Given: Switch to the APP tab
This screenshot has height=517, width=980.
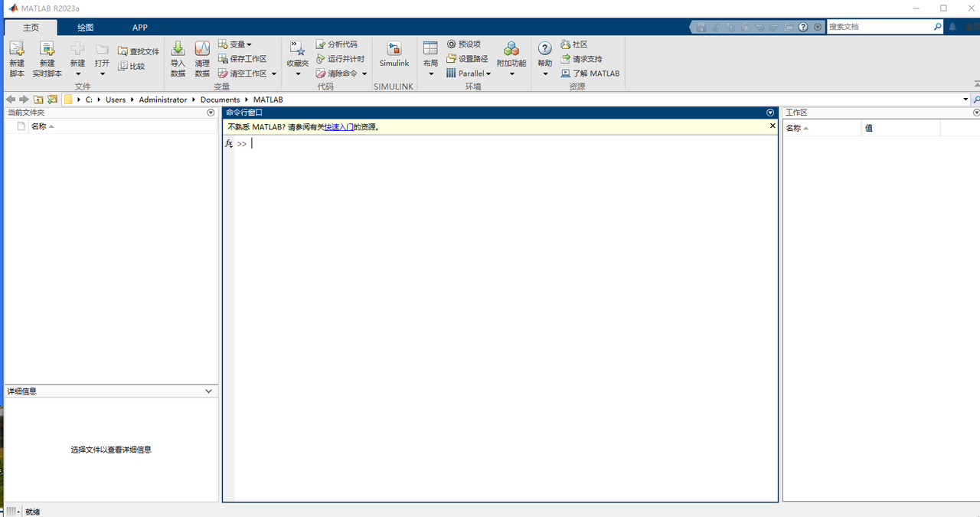Looking at the screenshot, I should (x=139, y=28).
